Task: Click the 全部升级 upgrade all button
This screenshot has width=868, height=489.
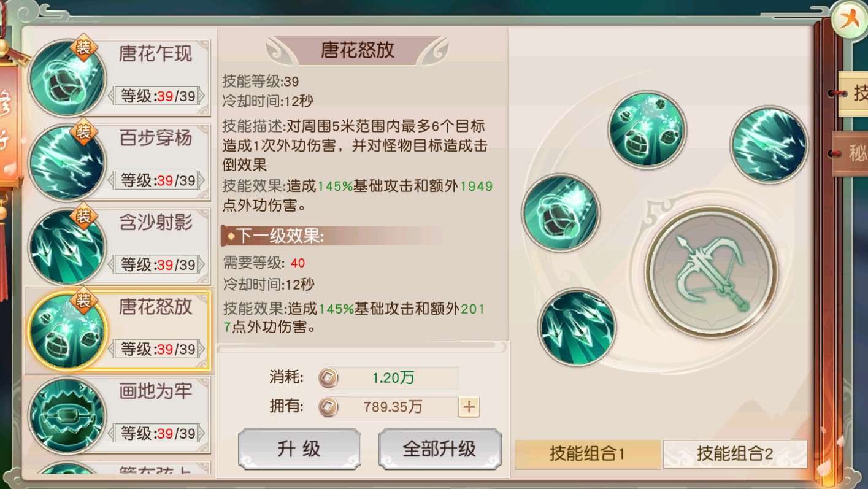Action: click(x=440, y=449)
